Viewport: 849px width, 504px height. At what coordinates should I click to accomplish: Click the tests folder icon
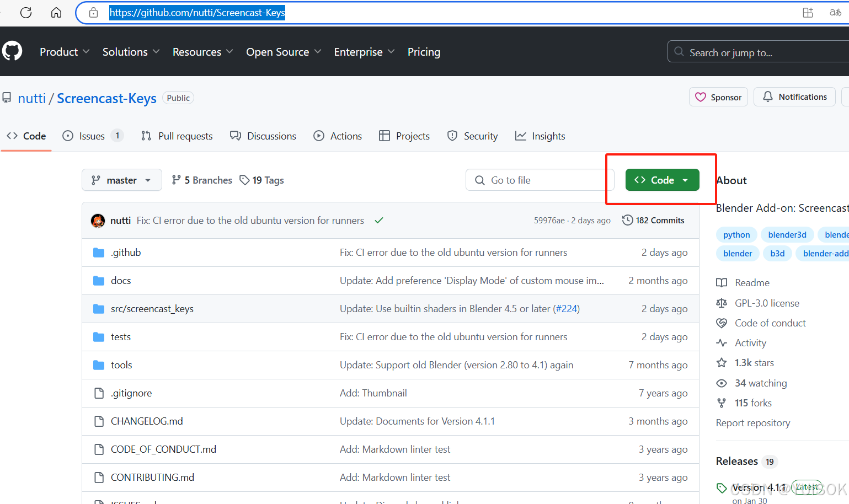coord(99,337)
